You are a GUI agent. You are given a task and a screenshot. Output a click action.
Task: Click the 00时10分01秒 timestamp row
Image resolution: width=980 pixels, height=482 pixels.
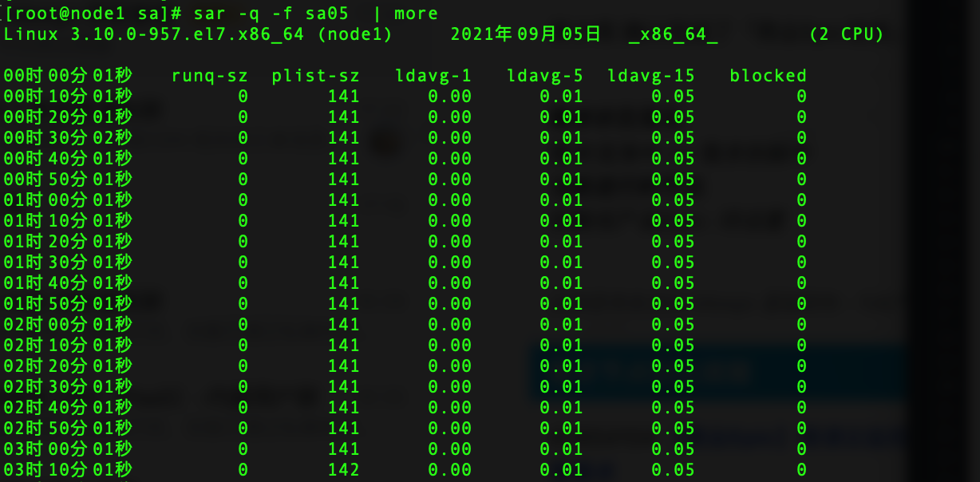[x=405, y=97]
